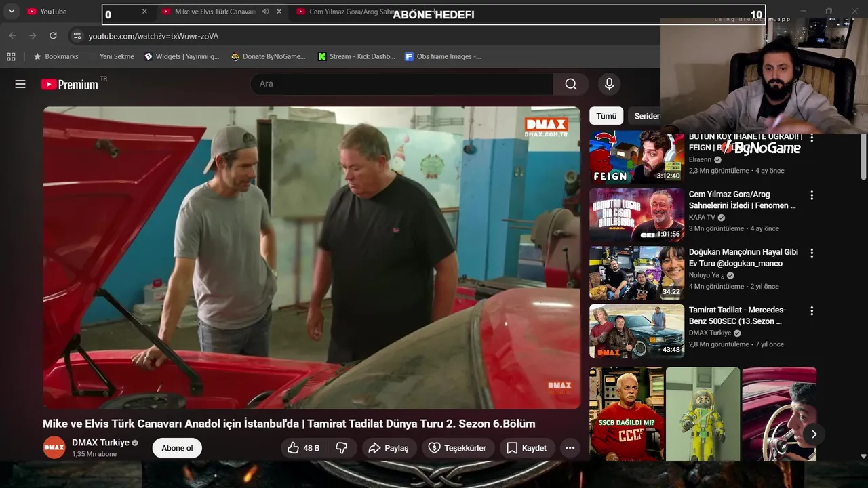Open Cem Yılmaz Gora/Arog Sahnelerini title
The height and width of the screenshot is (488, 868).
[743, 200]
